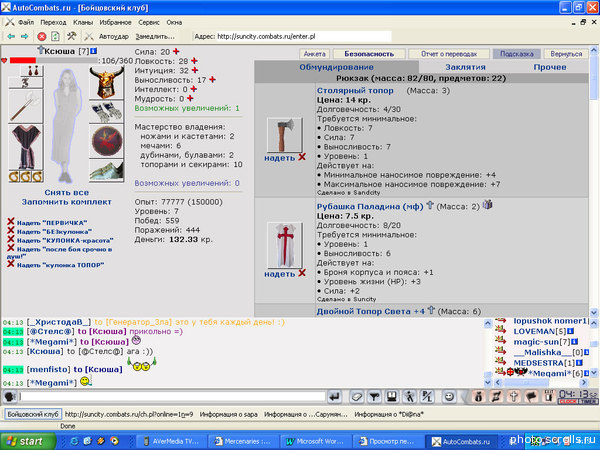This screenshot has height=450, width=600.
Task: Click the equipped horned helmet slot
Action: pyautogui.click(x=106, y=83)
